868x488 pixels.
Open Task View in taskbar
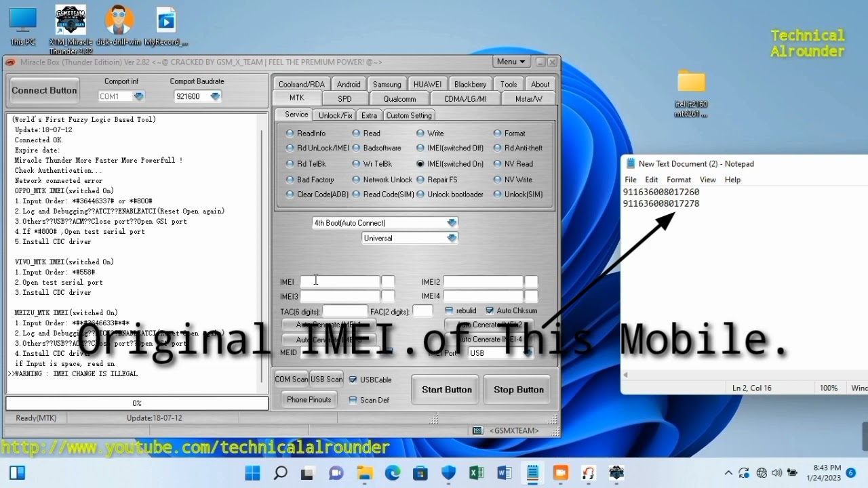tap(308, 472)
